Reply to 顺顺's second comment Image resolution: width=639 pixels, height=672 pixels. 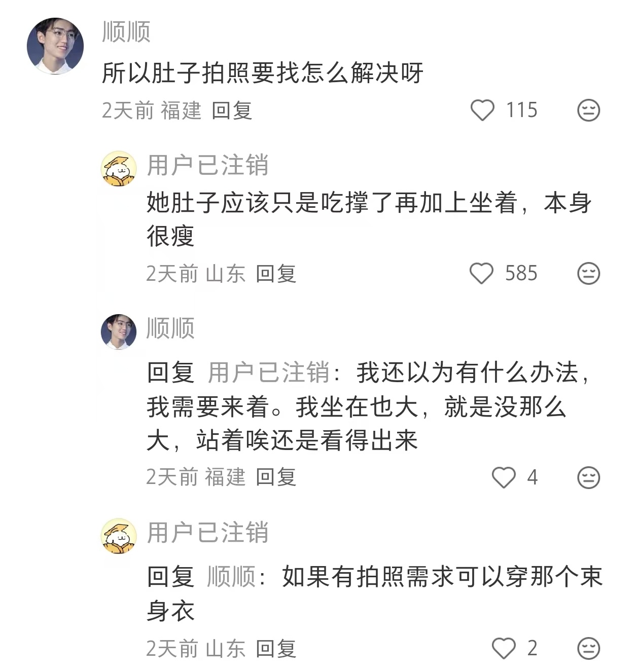click(x=276, y=477)
